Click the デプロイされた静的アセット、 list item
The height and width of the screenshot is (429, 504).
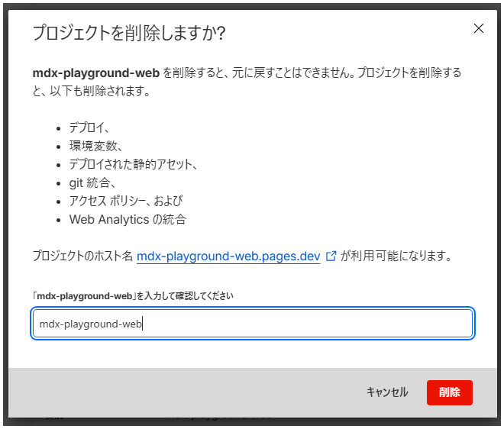[x=133, y=165]
